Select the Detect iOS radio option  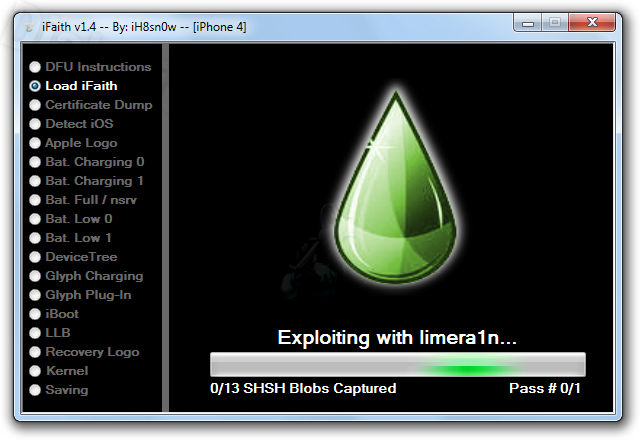(x=35, y=124)
